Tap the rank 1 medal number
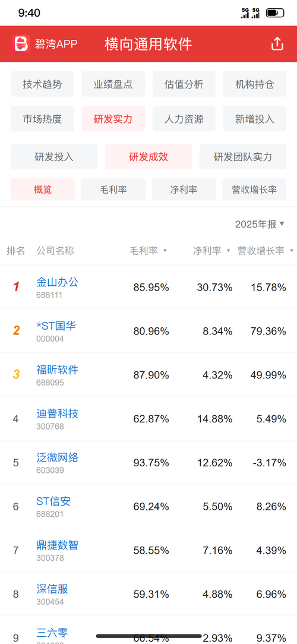Viewport: 297px width, 644px height. pos(16,287)
